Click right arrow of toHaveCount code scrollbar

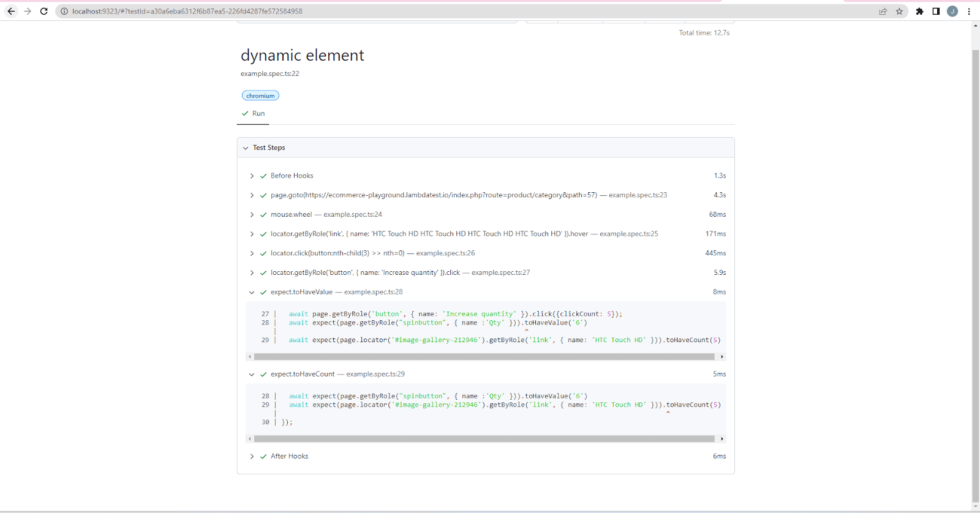click(x=722, y=439)
